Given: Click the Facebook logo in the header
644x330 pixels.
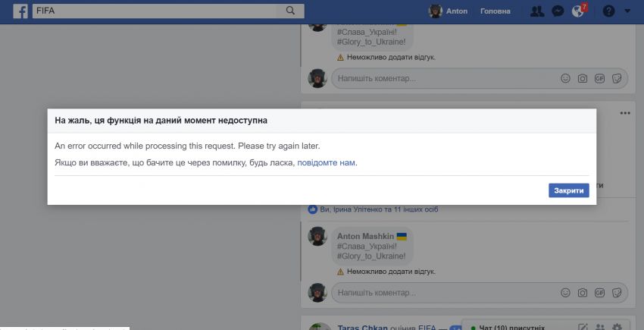Looking at the screenshot, I should [x=20, y=11].
